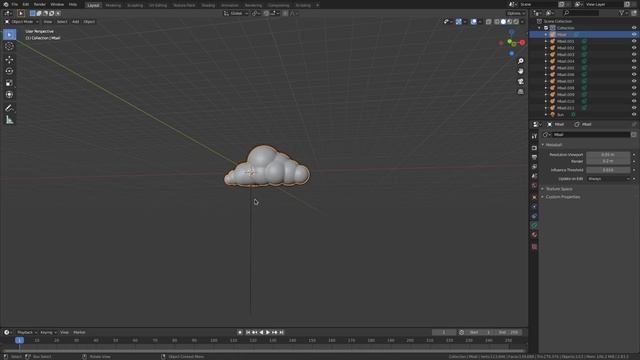Viewport: 640px width, 360px height.
Task: Hide the Sun object via eye icon
Action: 634,115
